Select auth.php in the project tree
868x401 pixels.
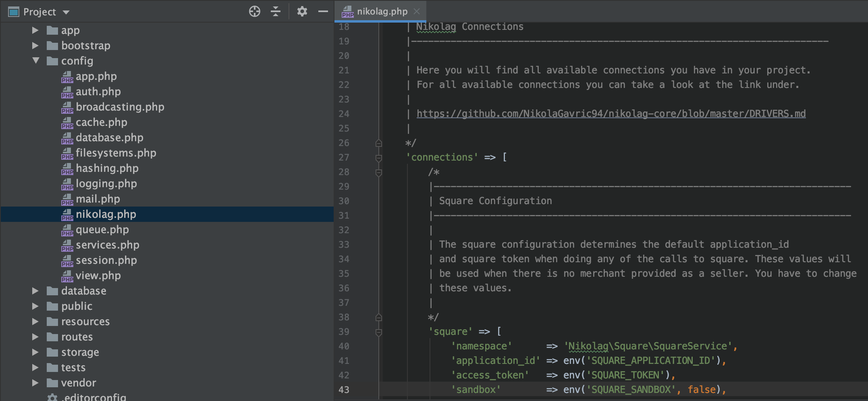(98, 92)
